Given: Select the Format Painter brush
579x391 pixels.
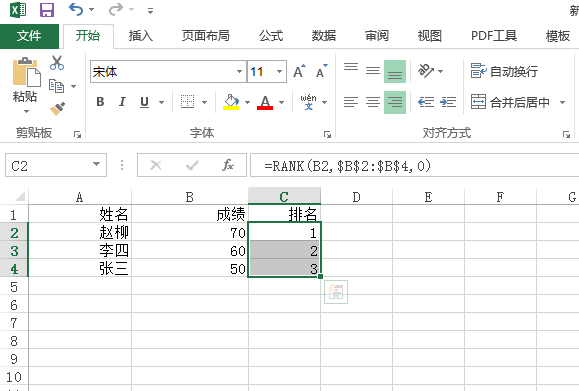Looking at the screenshot, I should coord(57,109).
